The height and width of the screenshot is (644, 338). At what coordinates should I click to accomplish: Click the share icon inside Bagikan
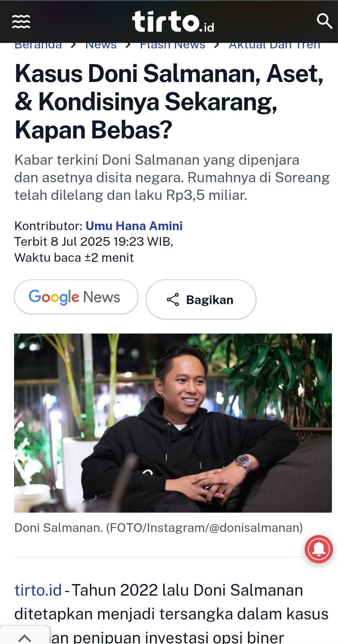coord(173,300)
